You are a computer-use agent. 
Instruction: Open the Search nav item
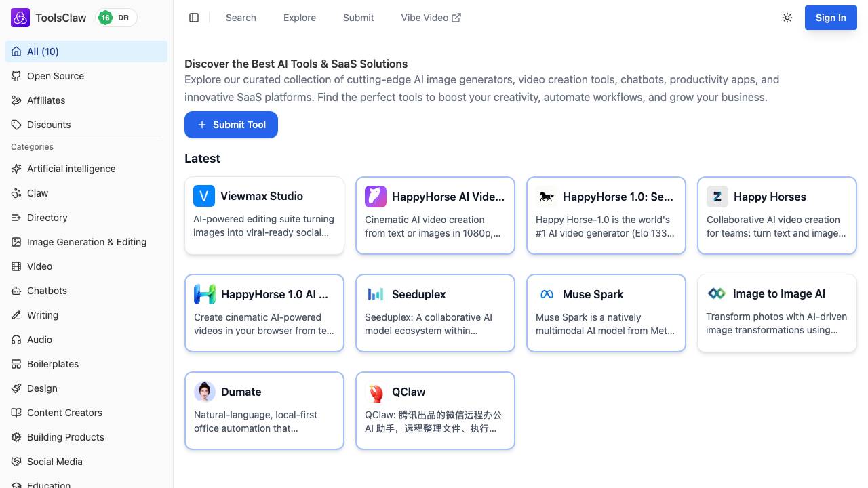click(241, 18)
